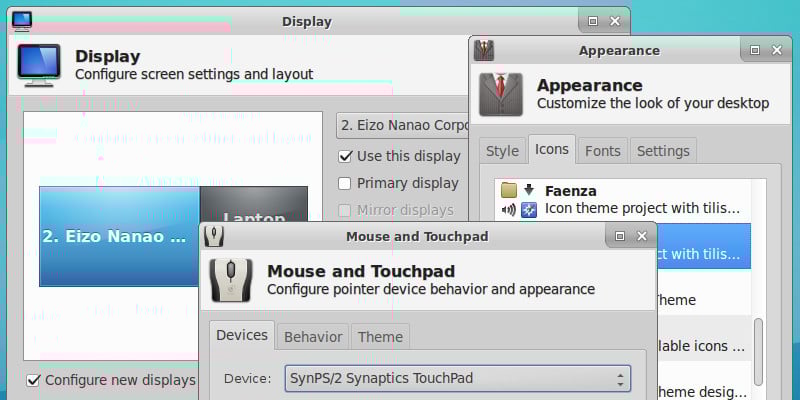800x400 pixels.
Task: Toggle Configure new displays checkbox
Action: coord(33,380)
